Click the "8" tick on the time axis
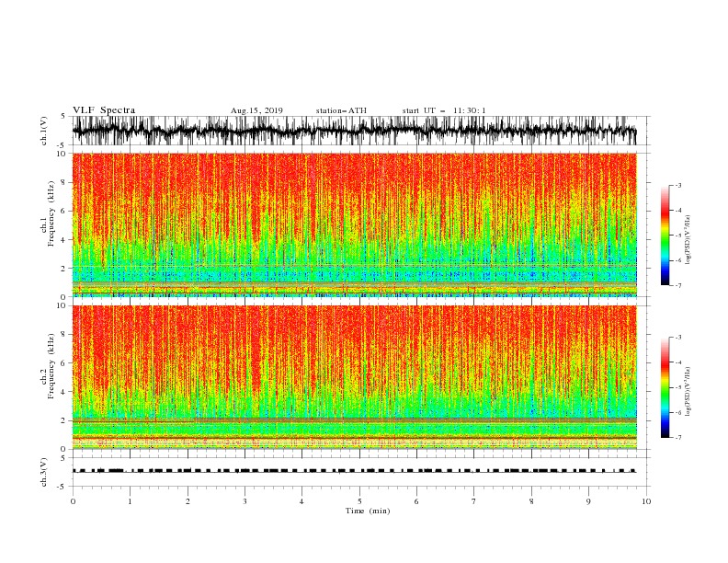 [x=531, y=501]
